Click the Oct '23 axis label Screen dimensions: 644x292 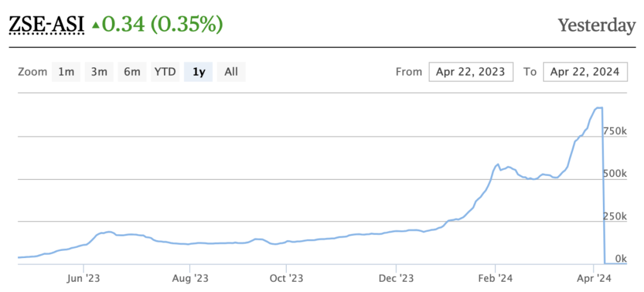coord(287,278)
